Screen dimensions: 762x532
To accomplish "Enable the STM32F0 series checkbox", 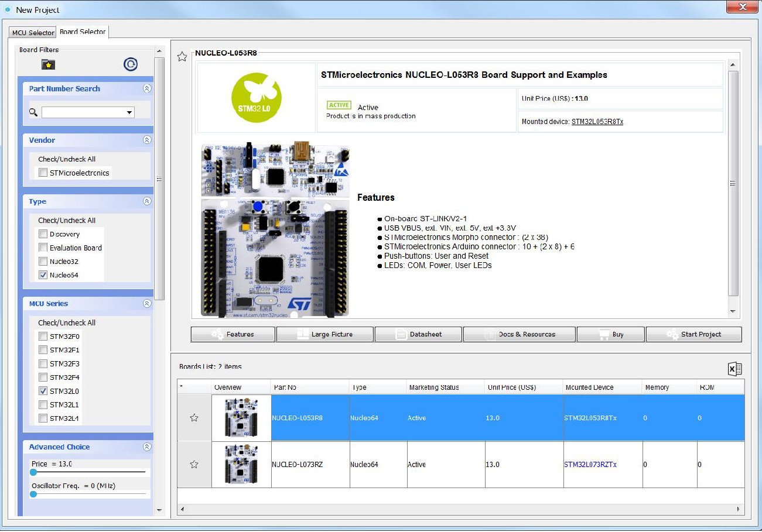I will click(x=43, y=336).
